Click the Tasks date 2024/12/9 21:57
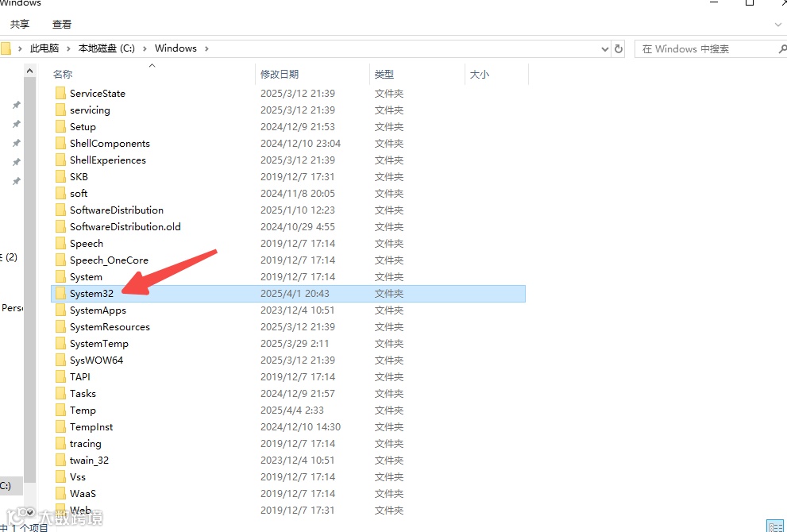This screenshot has height=532, width=787. click(298, 394)
